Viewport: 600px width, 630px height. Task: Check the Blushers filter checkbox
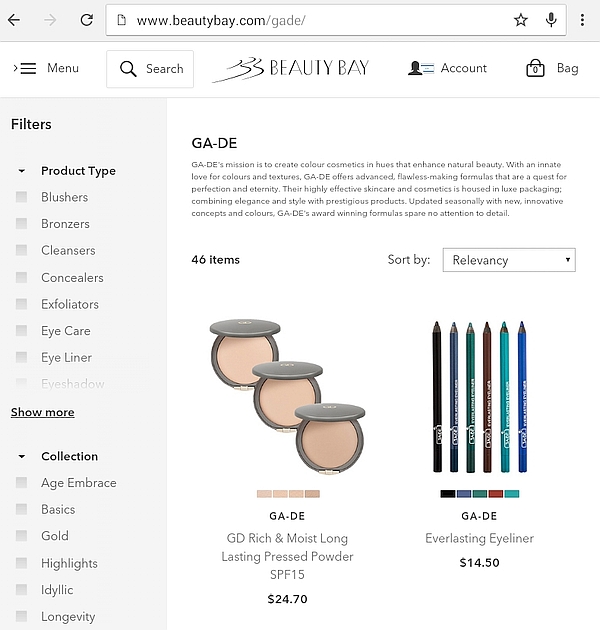[21, 197]
